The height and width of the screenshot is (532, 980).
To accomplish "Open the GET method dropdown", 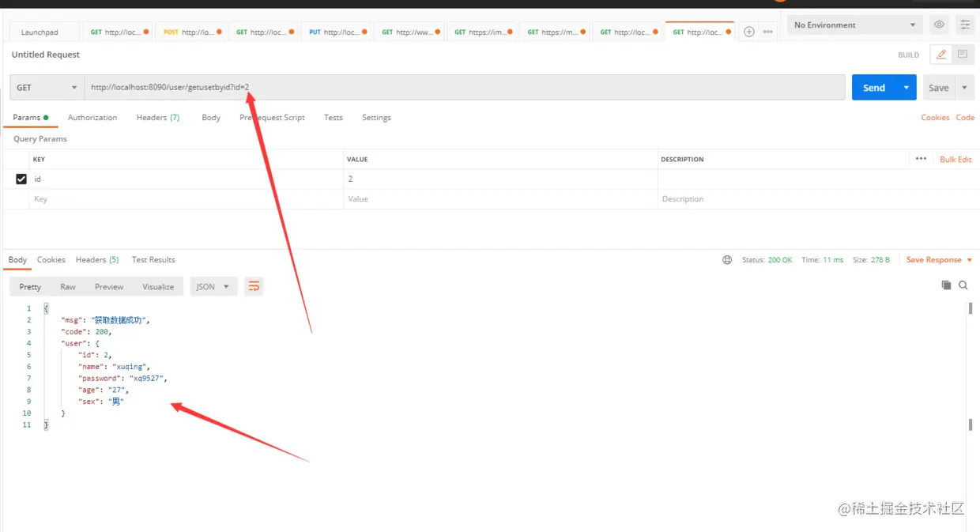I will 47,88.
